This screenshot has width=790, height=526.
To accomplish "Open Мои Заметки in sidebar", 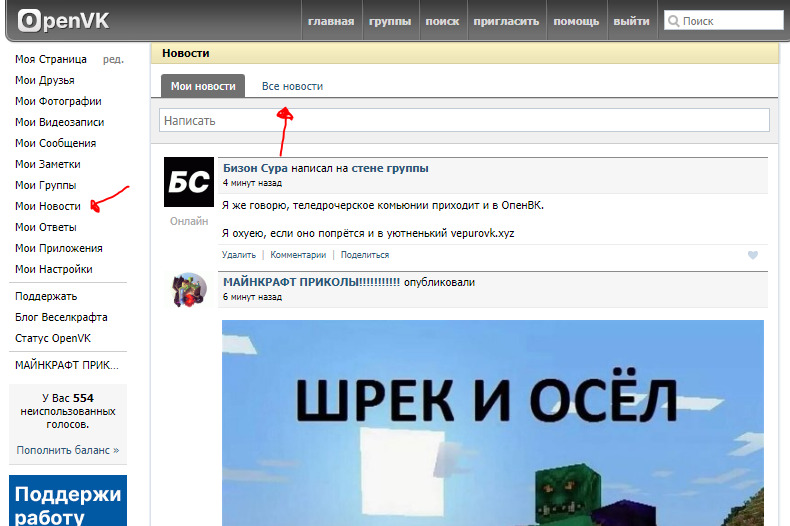I will 48,164.
